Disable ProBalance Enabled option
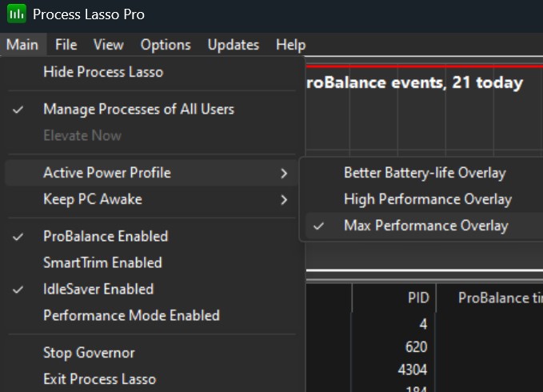The height and width of the screenshot is (392, 543). [x=106, y=236]
